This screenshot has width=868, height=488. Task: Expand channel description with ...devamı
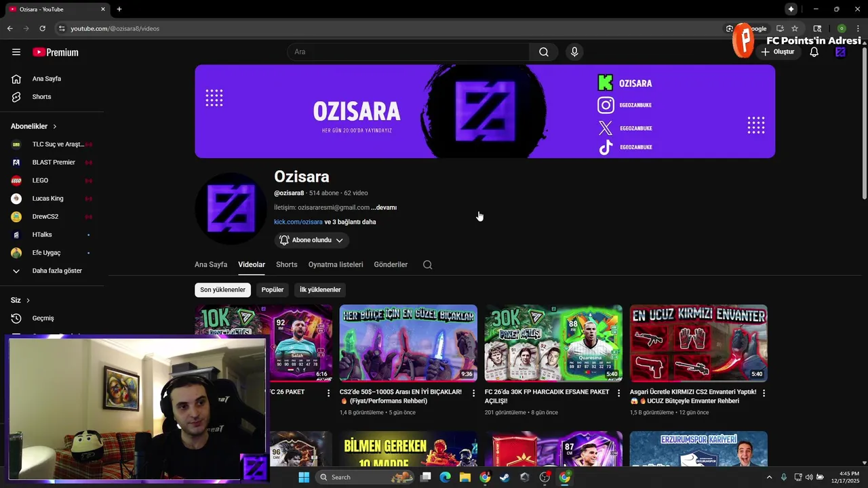(x=384, y=207)
